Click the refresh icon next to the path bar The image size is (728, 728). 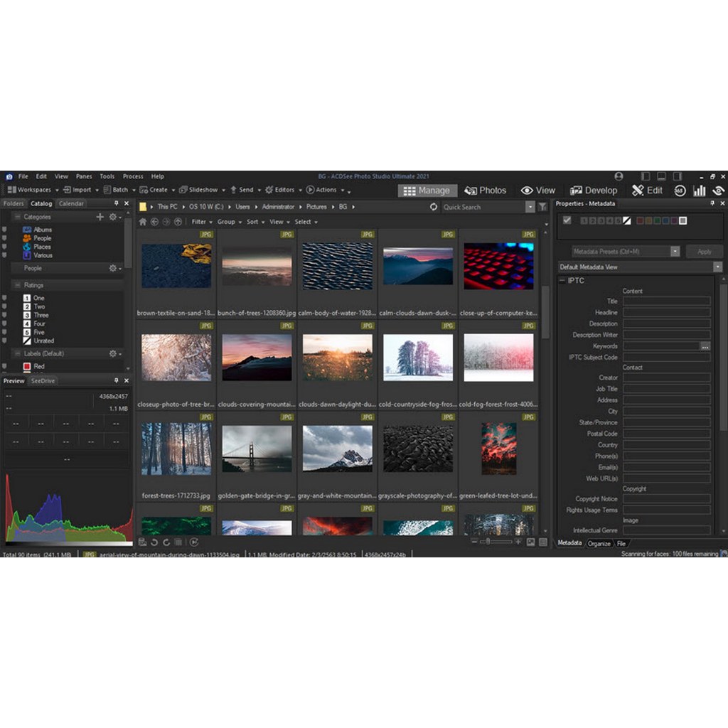(434, 207)
